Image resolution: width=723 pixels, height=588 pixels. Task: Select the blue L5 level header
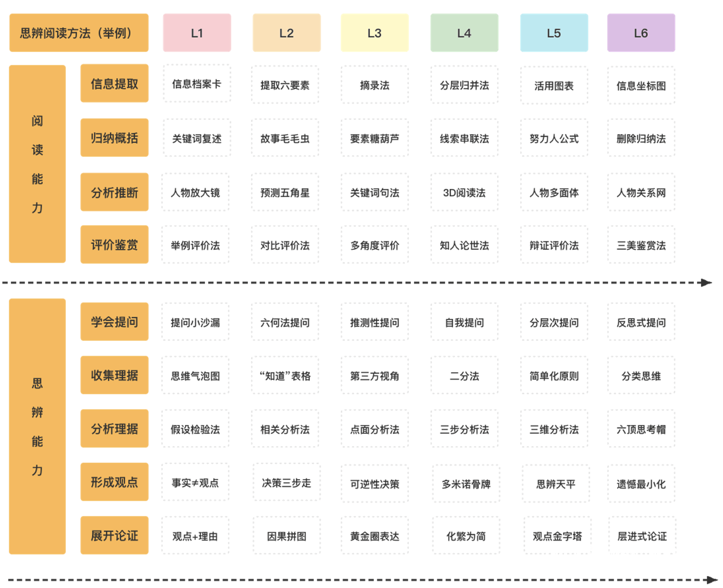pyautogui.click(x=554, y=33)
